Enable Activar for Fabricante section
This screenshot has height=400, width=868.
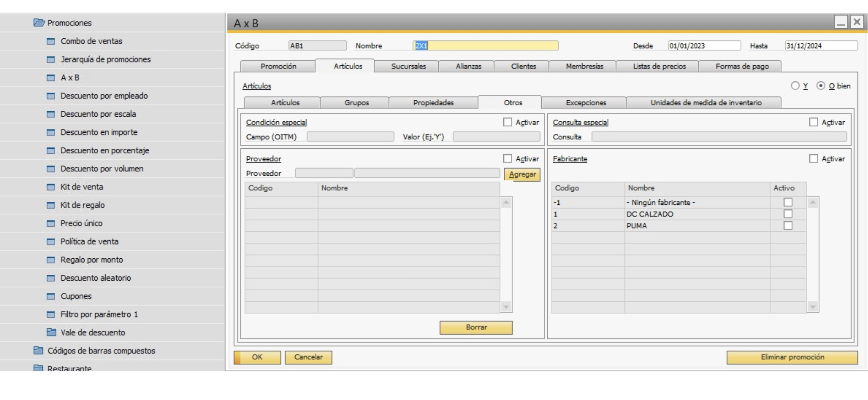click(x=813, y=159)
